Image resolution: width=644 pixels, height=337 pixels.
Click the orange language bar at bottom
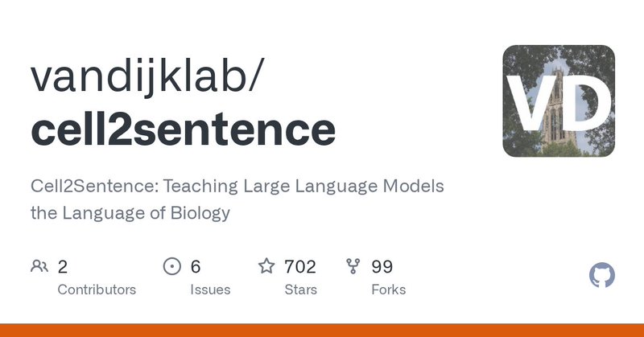coord(322,330)
